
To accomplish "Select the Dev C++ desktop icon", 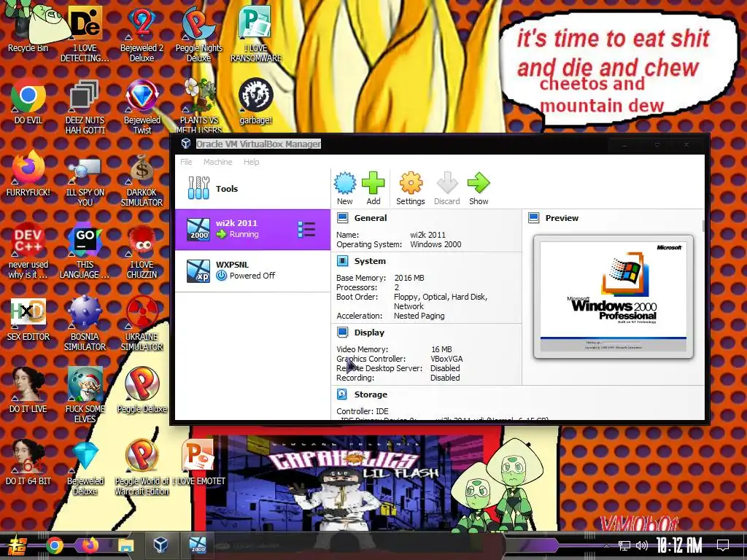I will [x=28, y=251].
